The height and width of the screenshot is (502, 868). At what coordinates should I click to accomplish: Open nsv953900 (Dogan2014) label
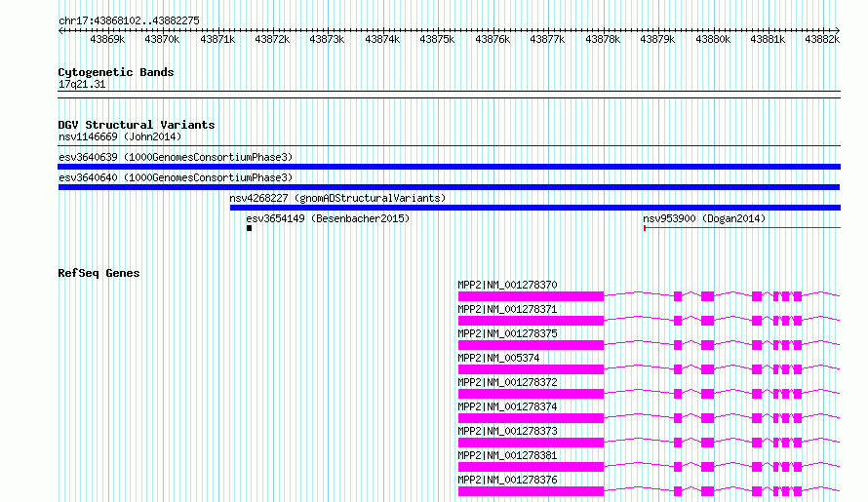pos(704,218)
